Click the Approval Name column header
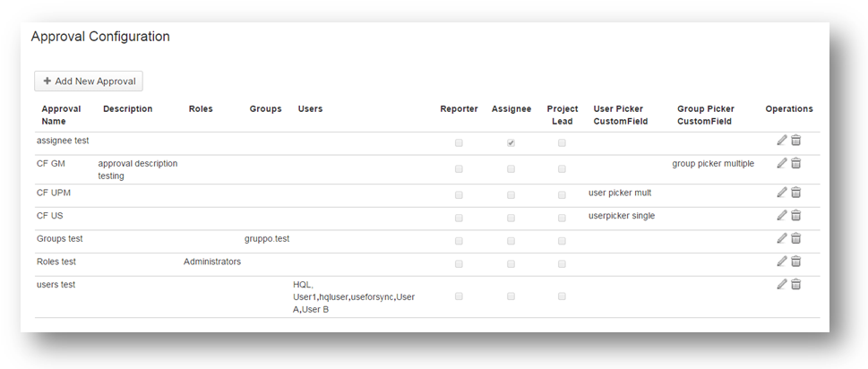The width and height of the screenshot is (868, 369). pos(61,115)
